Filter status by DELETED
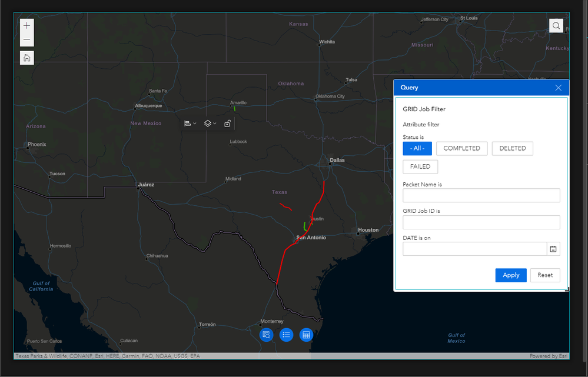Screen dimensions: 588x377 pyautogui.click(x=512, y=148)
